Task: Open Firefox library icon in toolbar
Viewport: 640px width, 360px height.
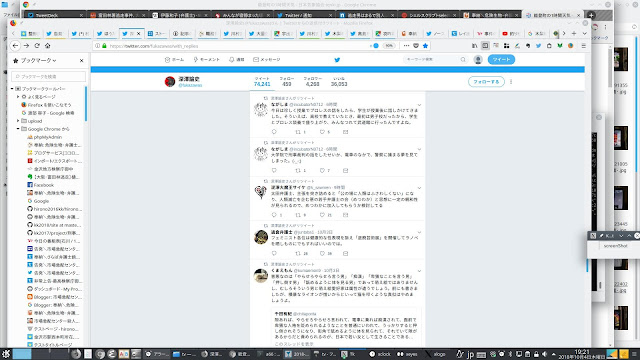Action: click(474, 46)
